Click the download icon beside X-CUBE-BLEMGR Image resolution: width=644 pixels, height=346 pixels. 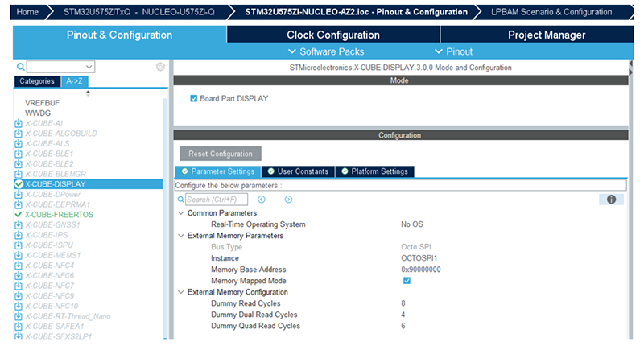pos(18,174)
